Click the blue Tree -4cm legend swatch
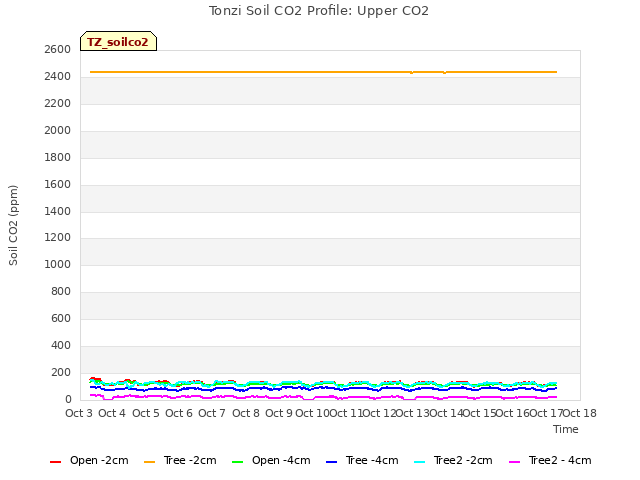This screenshot has height=480, width=640. point(331,462)
